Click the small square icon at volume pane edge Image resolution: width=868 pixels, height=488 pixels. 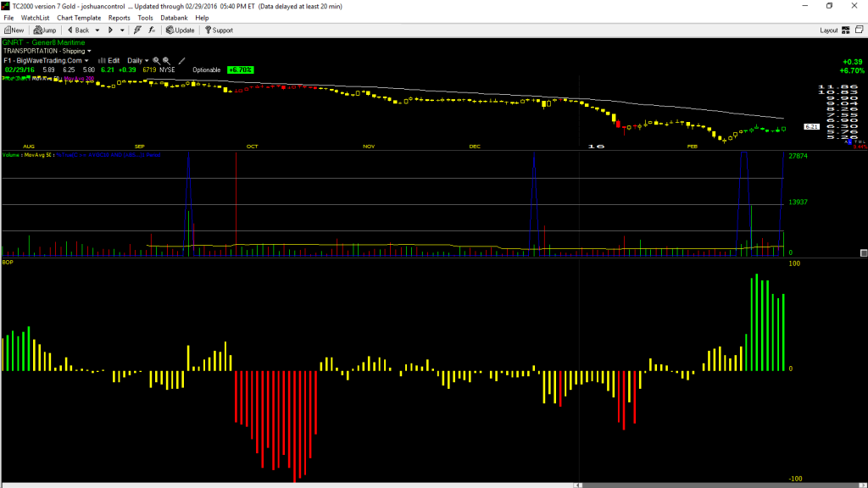[x=864, y=252]
